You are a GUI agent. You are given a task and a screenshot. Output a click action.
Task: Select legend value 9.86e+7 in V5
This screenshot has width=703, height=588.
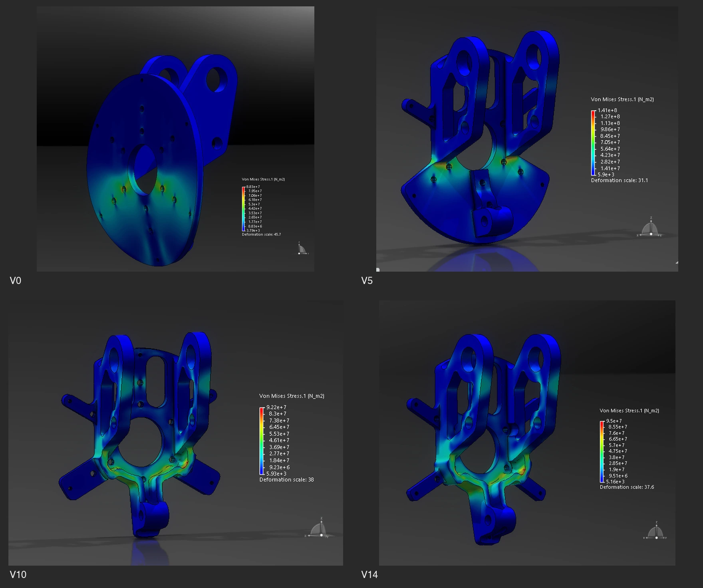point(610,129)
